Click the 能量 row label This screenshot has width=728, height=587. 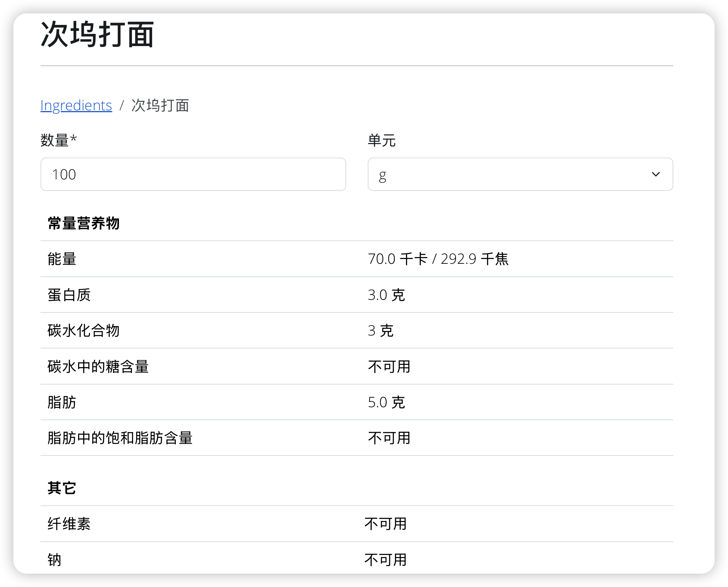(62, 259)
